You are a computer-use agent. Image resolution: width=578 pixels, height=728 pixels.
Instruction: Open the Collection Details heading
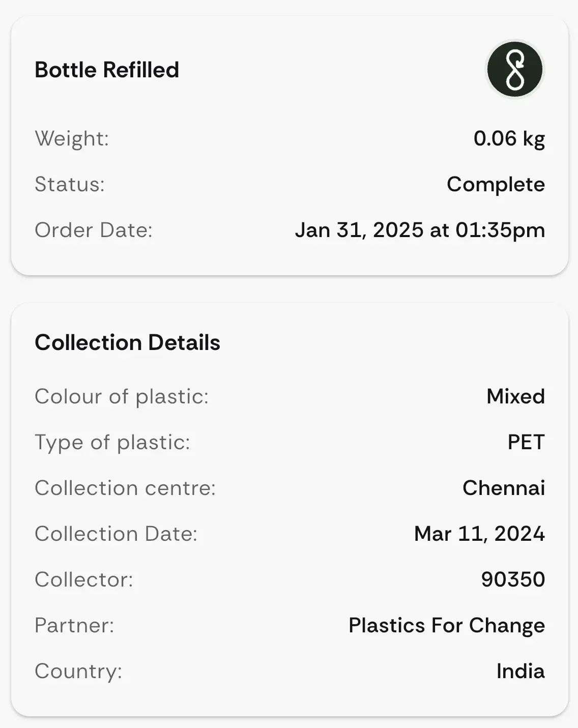(127, 342)
